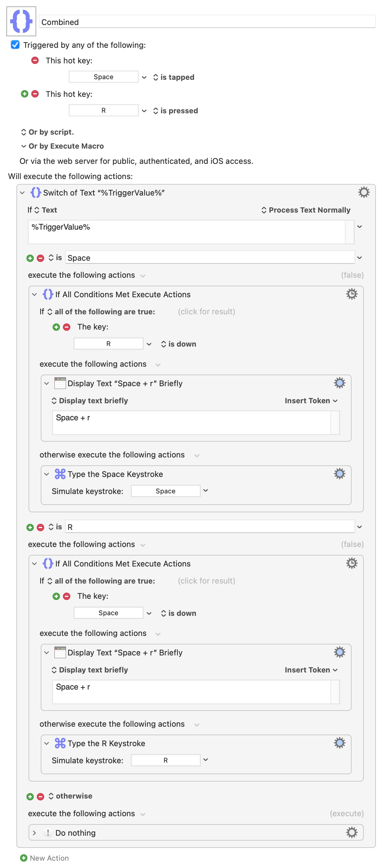Open the gear menu of the Type the Space Keystroke action
382x868 pixels.
[339, 473]
